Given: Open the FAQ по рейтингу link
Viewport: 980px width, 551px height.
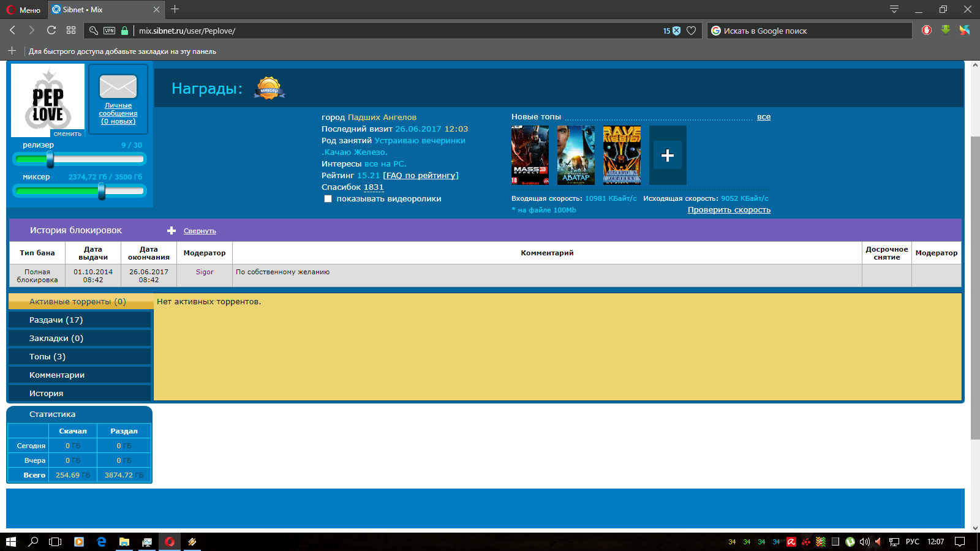Looking at the screenshot, I should (421, 176).
